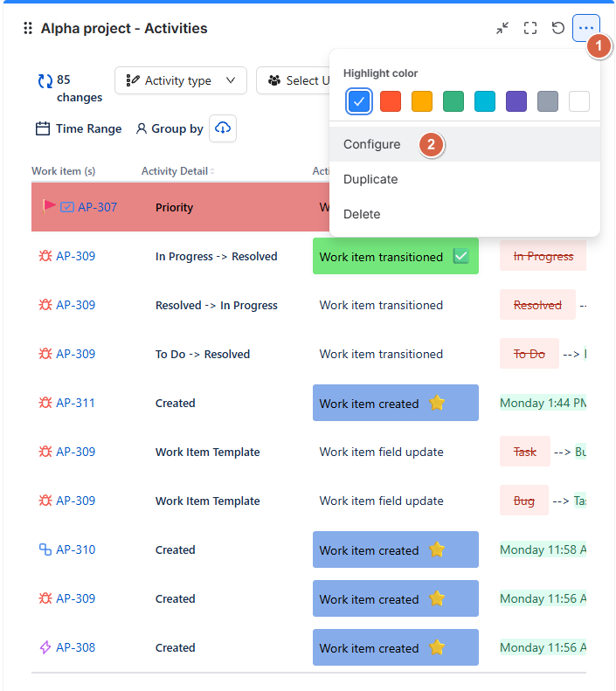Click the calendar icon beside Time Range
The image size is (616, 691).
click(42, 128)
